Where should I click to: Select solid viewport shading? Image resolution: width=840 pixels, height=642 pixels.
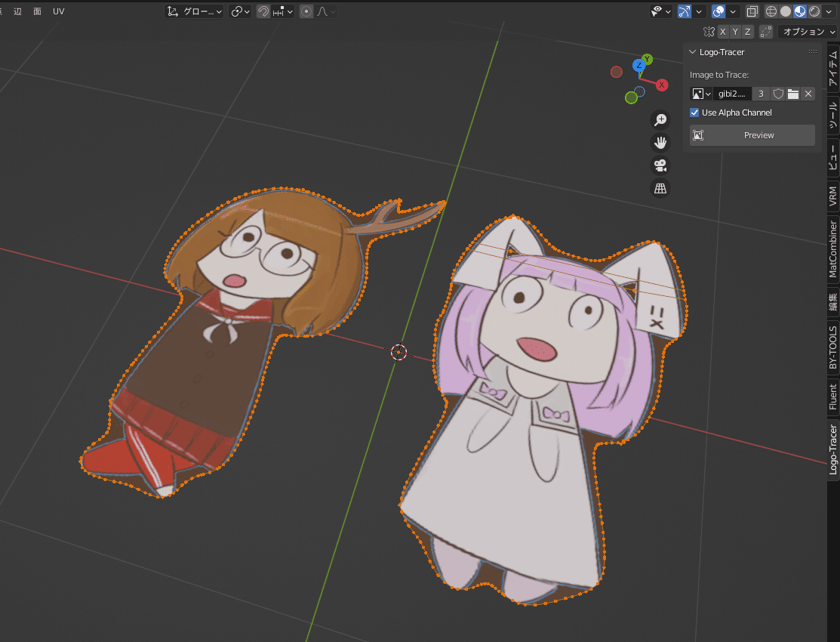(786, 11)
